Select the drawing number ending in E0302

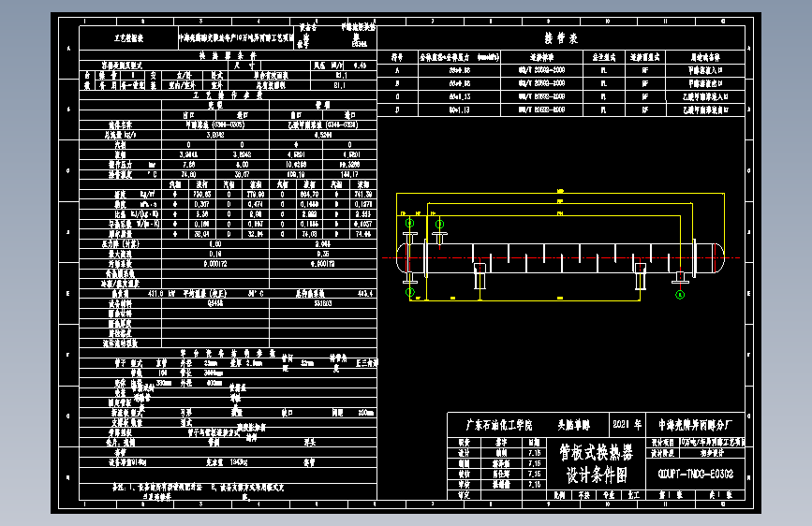tap(696, 474)
